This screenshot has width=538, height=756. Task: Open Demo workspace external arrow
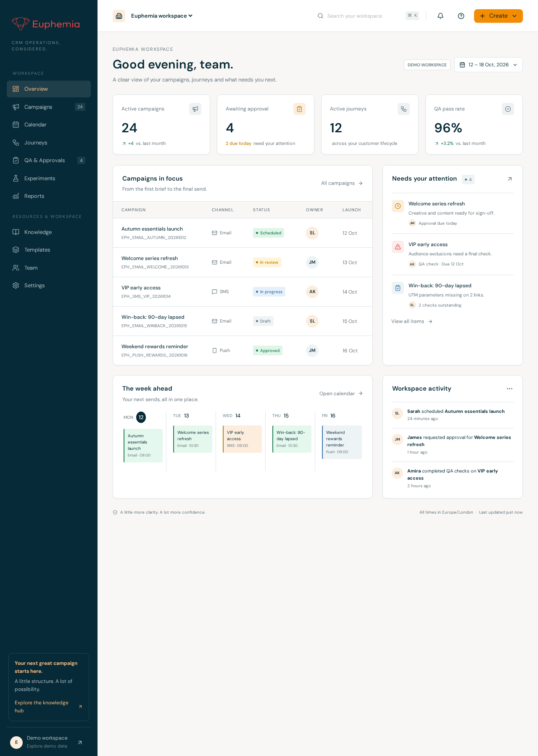(x=80, y=743)
